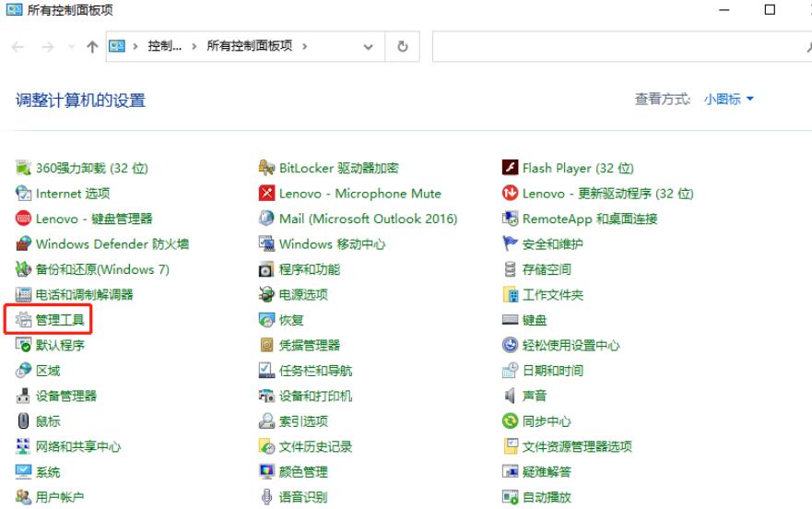Open Lenovo - 键盘管理器 icon

pos(23,219)
